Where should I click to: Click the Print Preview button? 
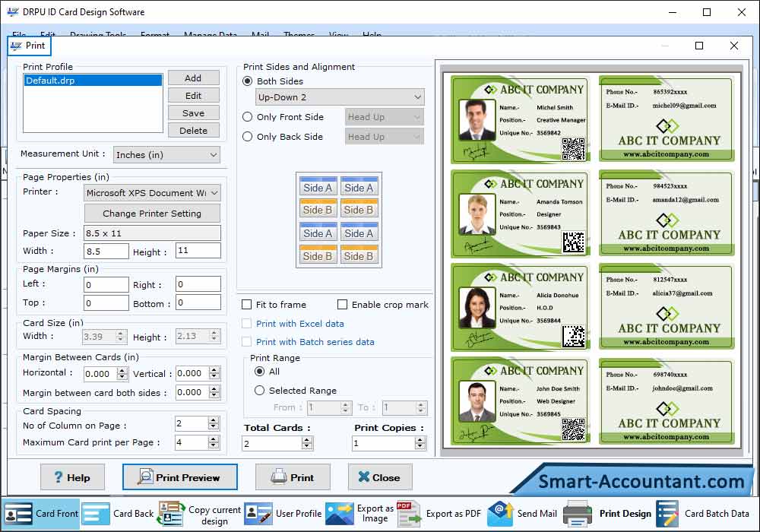tap(180, 477)
